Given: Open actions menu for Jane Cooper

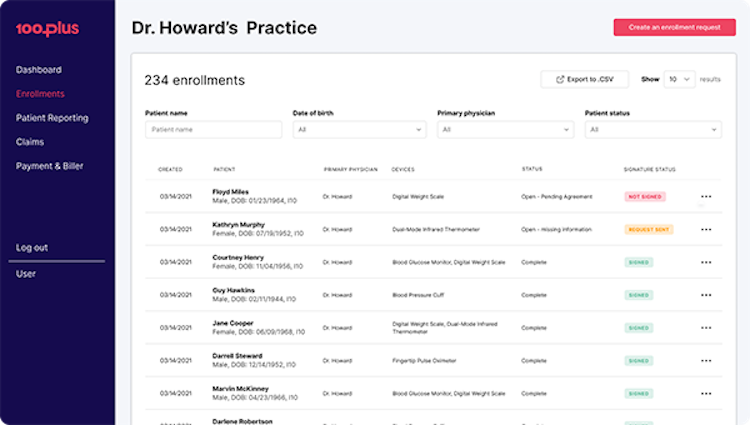Looking at the screenshot, I should click(706, 328).
